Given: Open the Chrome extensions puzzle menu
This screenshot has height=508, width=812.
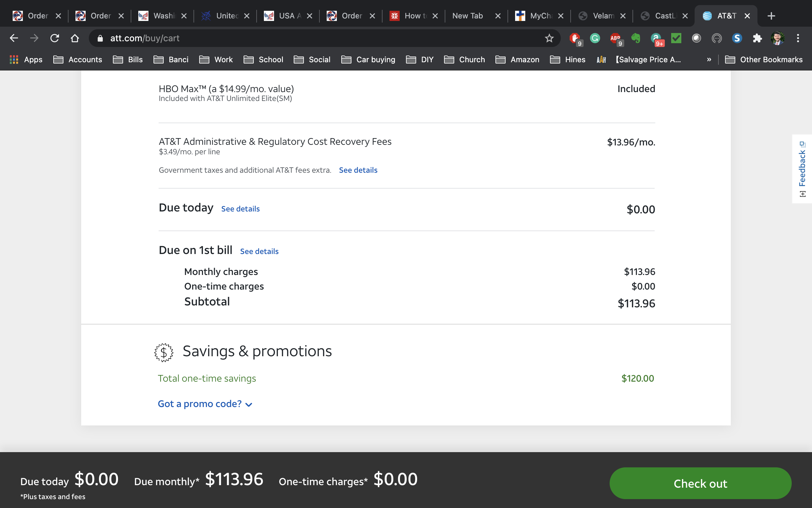Looking at the screenshot, I should (x=757, y=38).
